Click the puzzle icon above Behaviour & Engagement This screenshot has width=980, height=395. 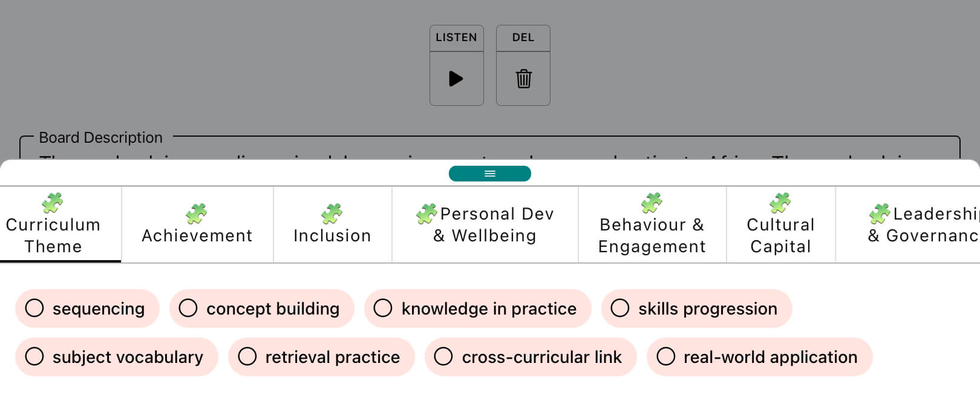[x=651, y=202]
